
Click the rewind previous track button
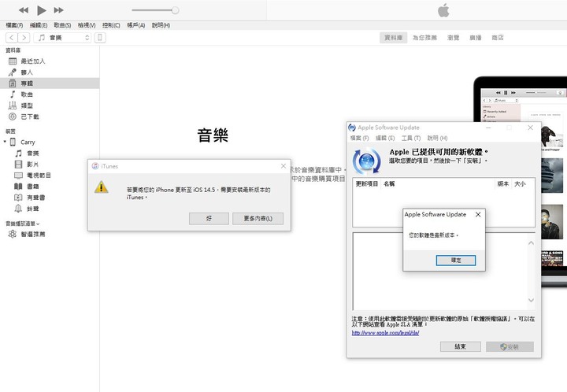[x=24, y=10]
